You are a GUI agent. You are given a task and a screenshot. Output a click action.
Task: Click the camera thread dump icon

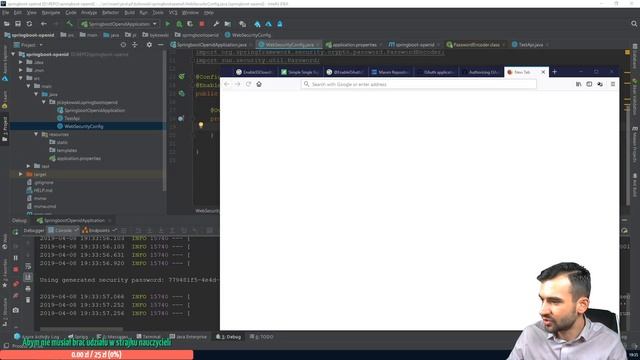click(16, 310)
